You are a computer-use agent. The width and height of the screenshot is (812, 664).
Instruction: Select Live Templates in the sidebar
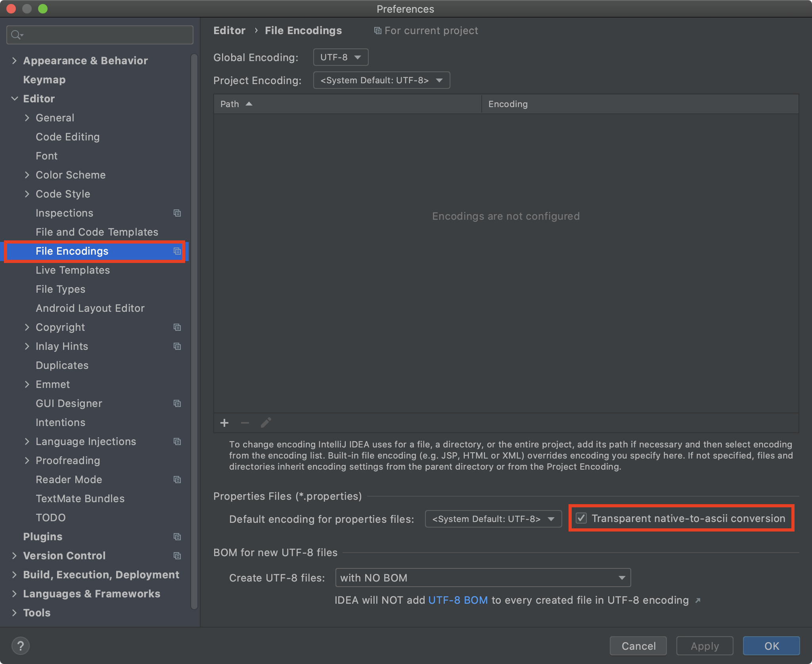pyautogui.click(x=73, y=270)
